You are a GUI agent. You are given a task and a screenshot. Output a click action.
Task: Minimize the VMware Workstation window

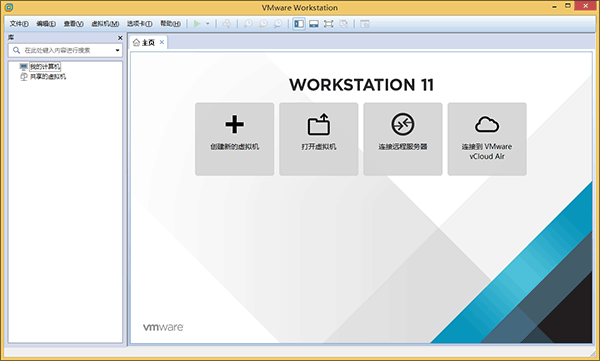click(554, 7)
